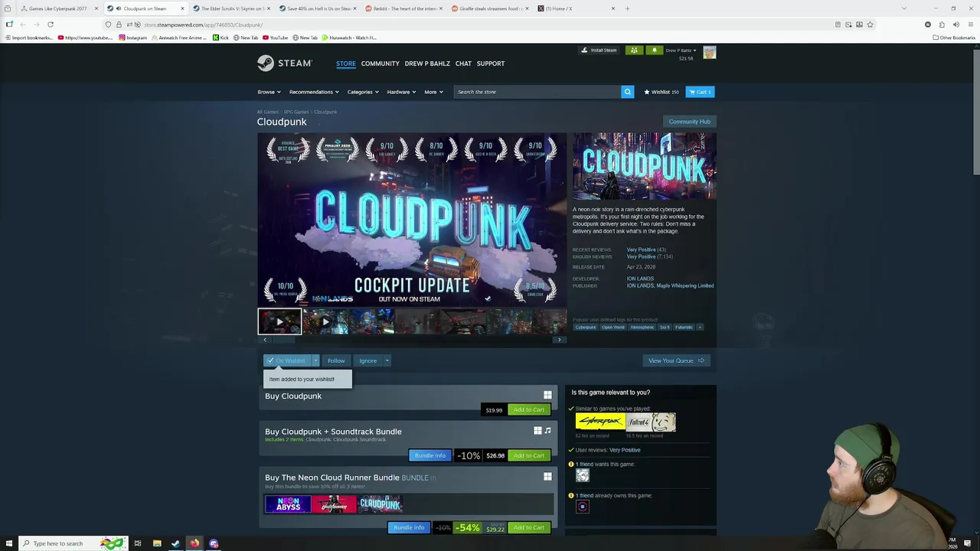Select the CHAT header item
The image size is (980, 551).
(463, 64)
